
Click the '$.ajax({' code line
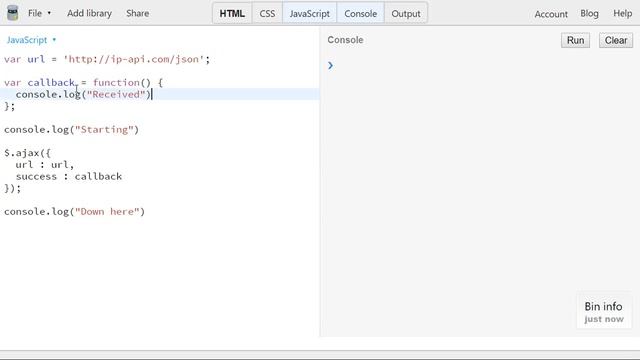point(27,153)
